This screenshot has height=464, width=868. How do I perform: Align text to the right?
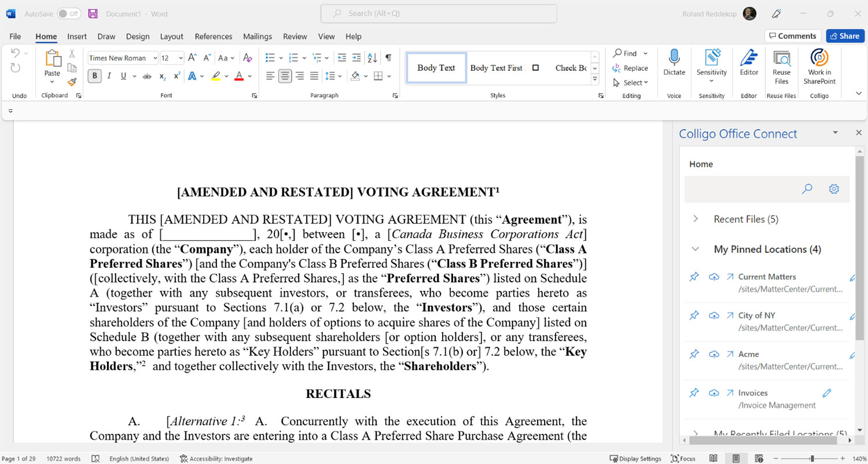pyautogui.click(x=300, y=76)
